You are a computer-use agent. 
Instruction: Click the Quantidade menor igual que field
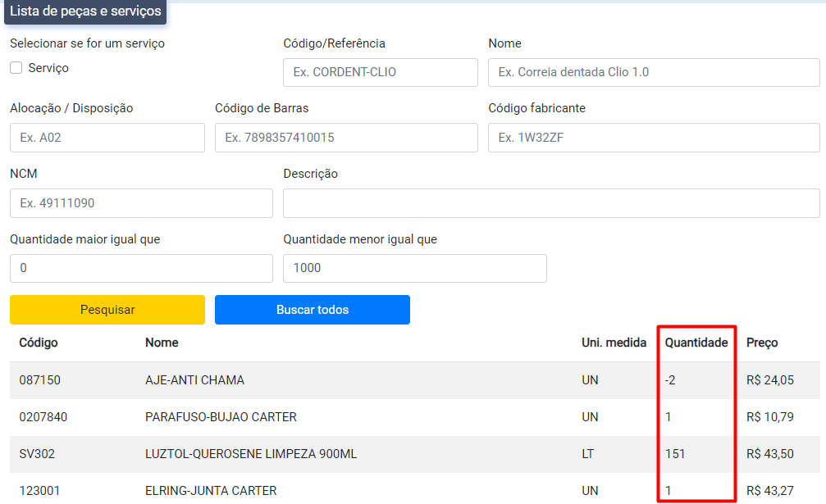click(x=414, y=268)
